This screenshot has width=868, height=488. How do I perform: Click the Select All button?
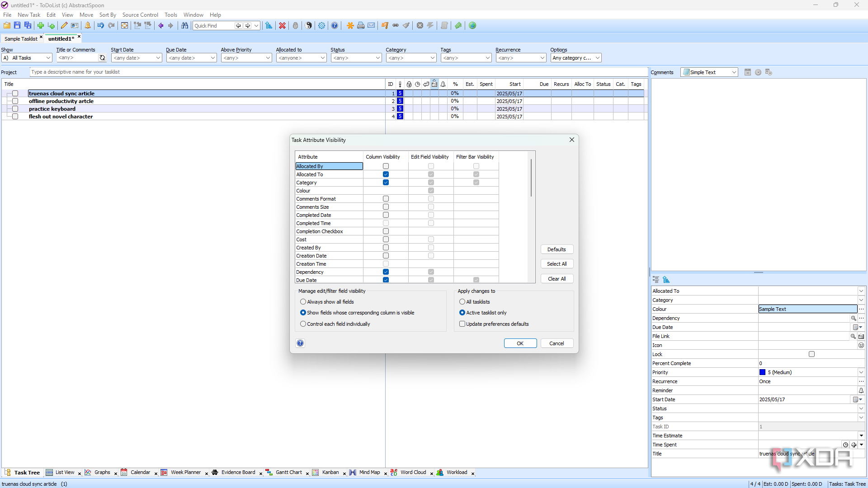pos(557,264)
